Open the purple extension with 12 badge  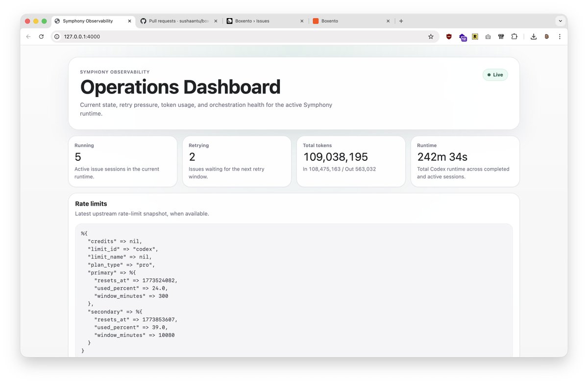[x=462, y=37]
